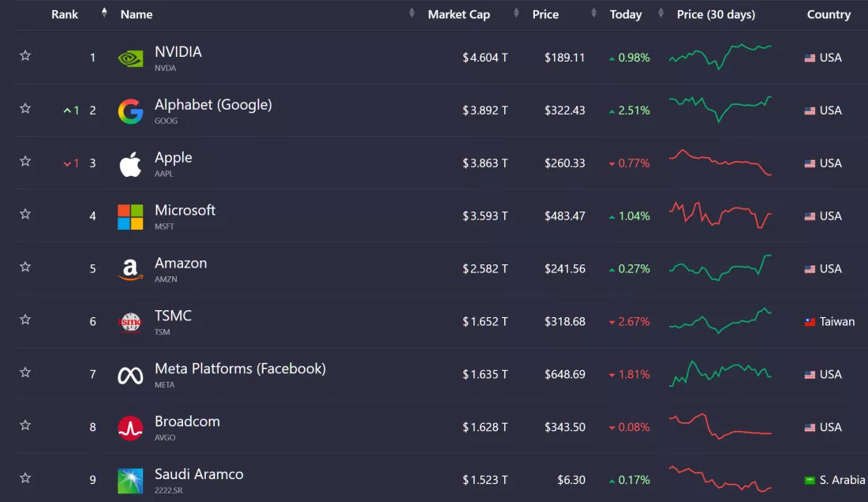Click the Today column header
The image size is (868, 502).
626,14
